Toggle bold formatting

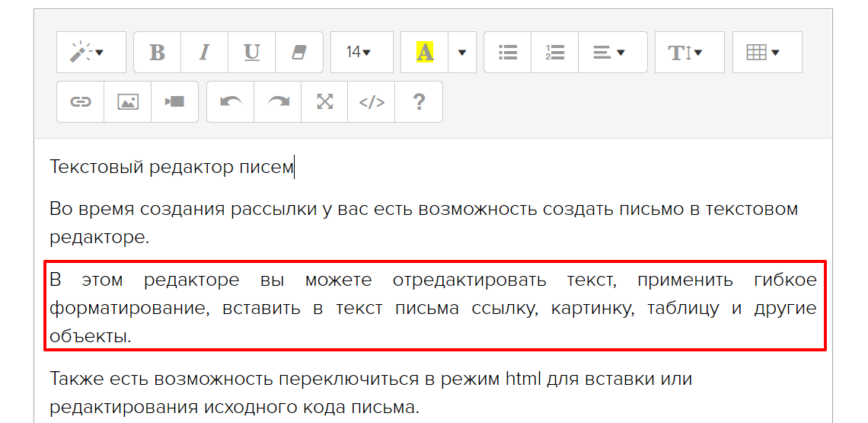pyautogui.click(x=157, y=52)
